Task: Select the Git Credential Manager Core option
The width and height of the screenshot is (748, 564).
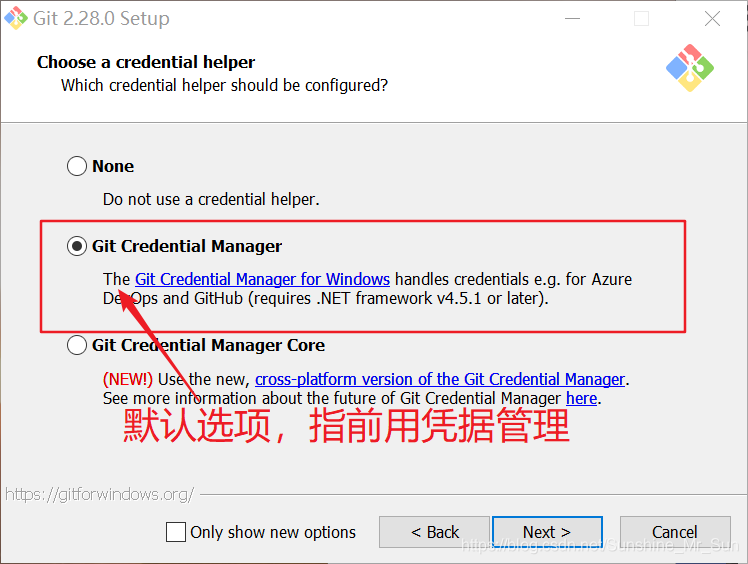Action: pos(77,345)
